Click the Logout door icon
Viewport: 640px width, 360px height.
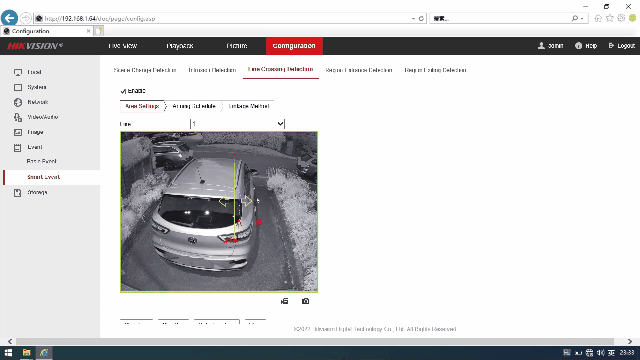tap(611, 46)
